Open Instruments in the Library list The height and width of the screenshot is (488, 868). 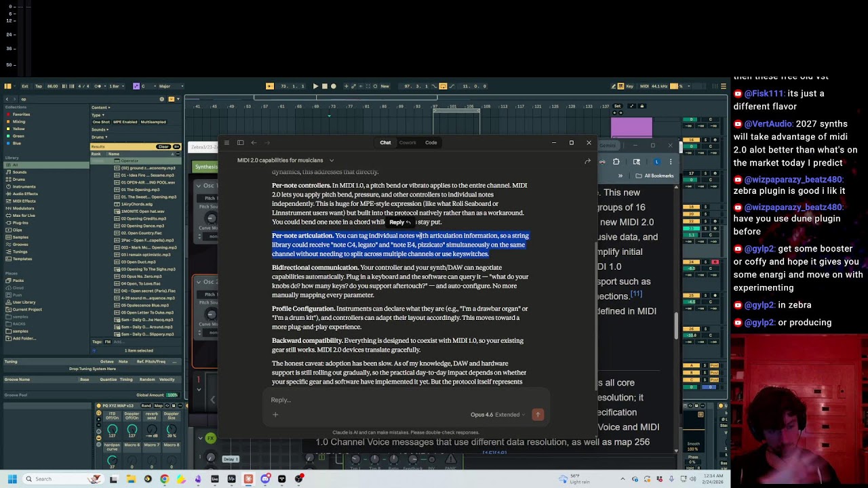[x=24, y=186]
